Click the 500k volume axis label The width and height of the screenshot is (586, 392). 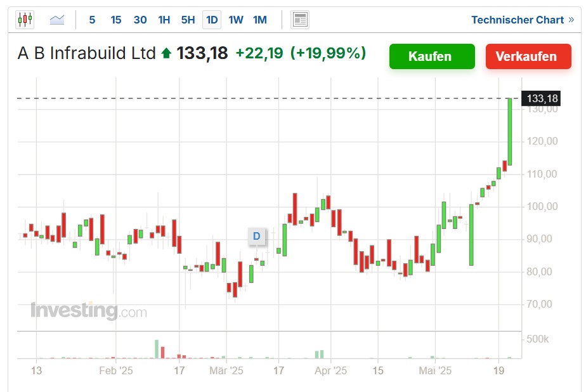click(537, 339)
